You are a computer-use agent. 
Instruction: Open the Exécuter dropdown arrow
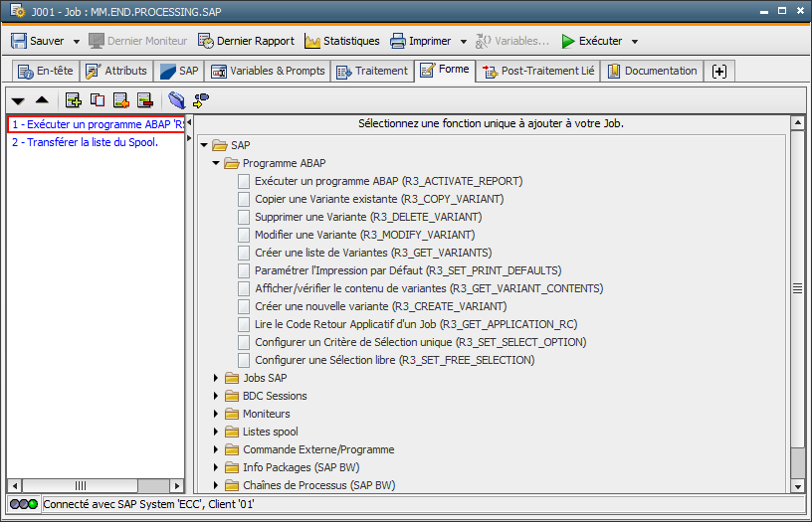pyautogui.click(x=635, y=42)
